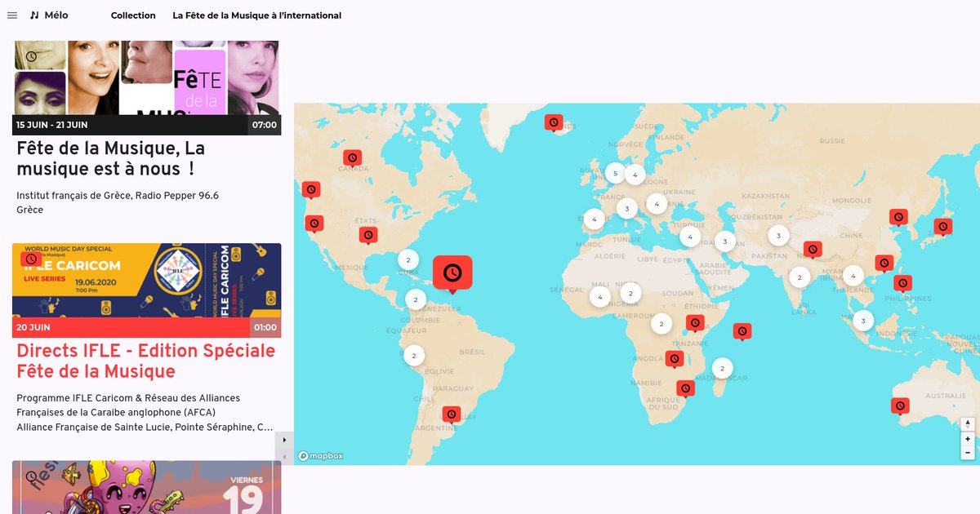Click the Mapbox logo
This screenshot has width=980, height=514.
tap(320, 456)
